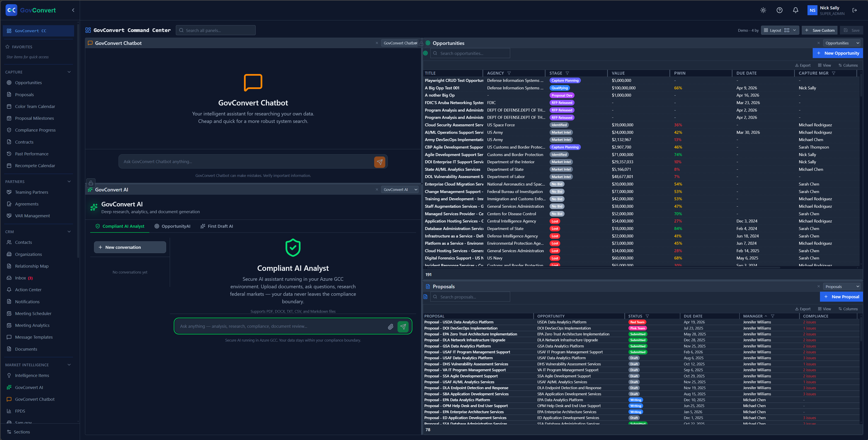Start a New conversation

click(x=130, y=247)
